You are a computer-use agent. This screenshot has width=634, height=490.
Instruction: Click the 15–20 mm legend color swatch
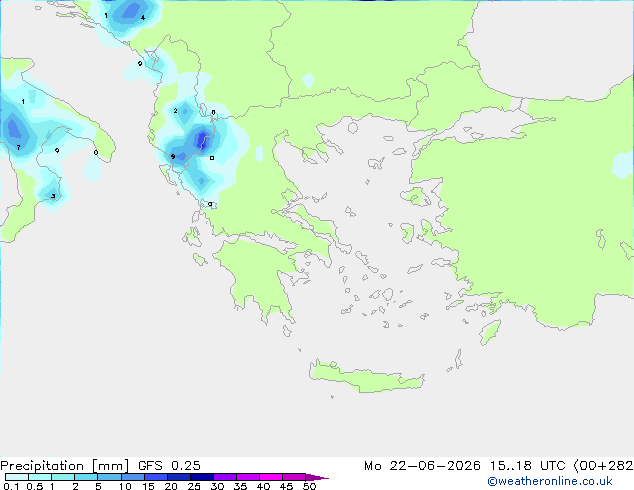pos(155,477)
